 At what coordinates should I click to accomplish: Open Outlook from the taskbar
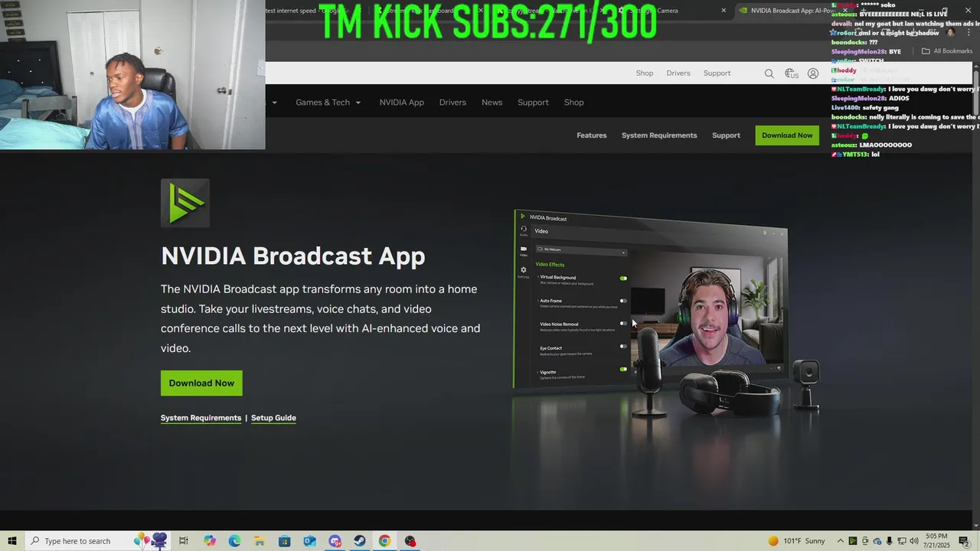309,541
